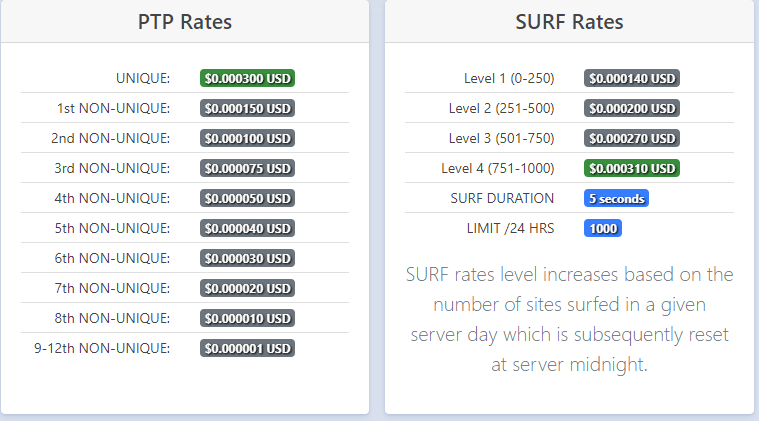
Task: Select the green $0.000300 USD unique badge
Action: pos(247,78)
